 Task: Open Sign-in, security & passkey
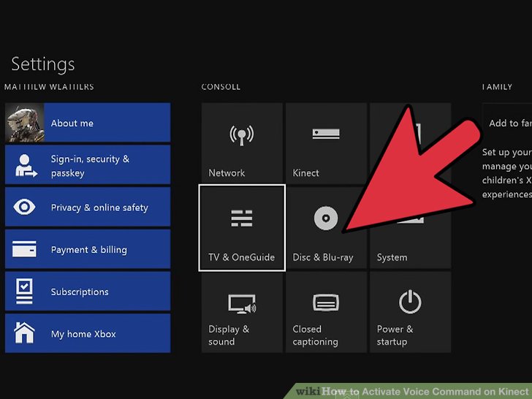(x=88, y=165)
